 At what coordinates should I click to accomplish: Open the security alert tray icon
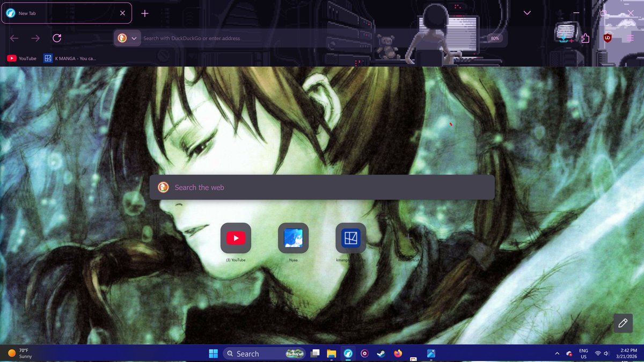click(x=569, y=353)
